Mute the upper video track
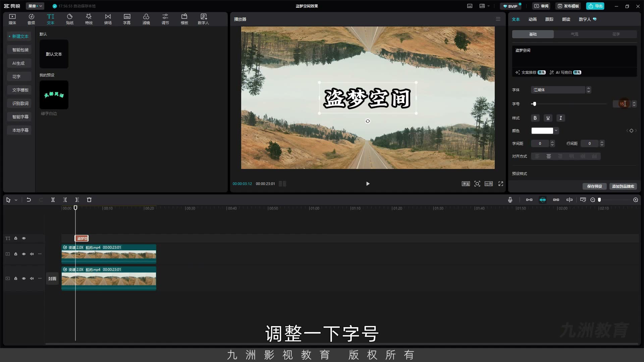 32,254
